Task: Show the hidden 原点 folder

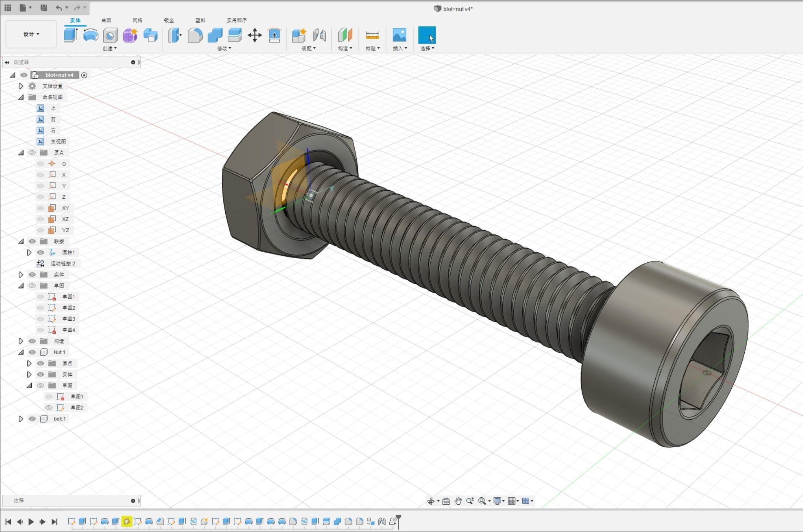Action: tap(33, 153)
